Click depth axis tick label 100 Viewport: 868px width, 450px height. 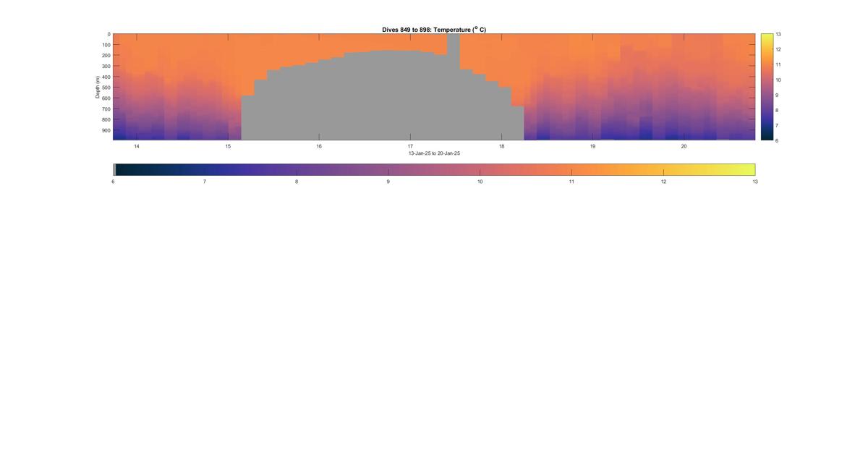pos(106,45)
